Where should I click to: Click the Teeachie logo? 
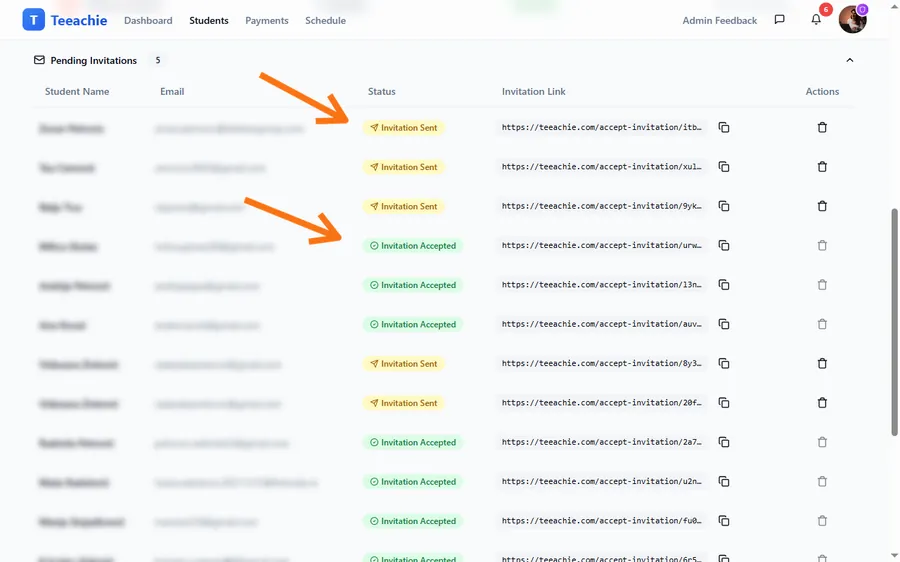click(x=33, y=20)
